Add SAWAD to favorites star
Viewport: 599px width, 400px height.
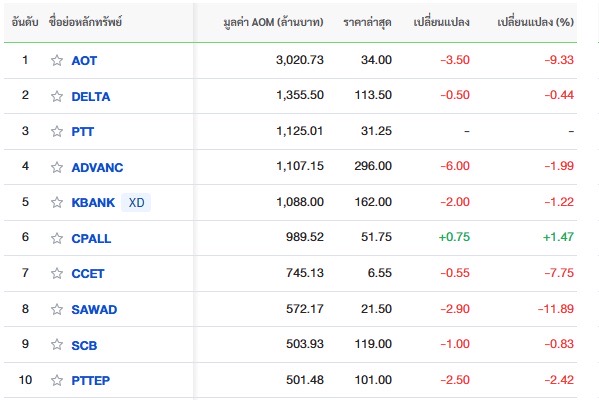[x=57, y=309]
